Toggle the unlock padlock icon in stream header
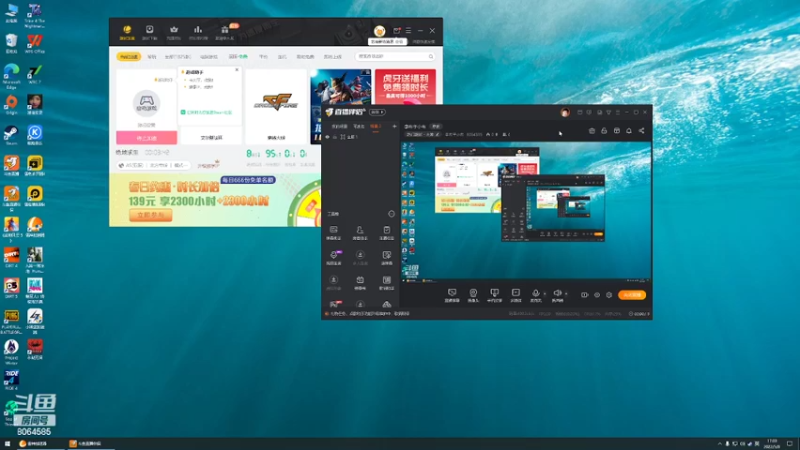This screenshot has height=450, width=800. pos(604,131)
